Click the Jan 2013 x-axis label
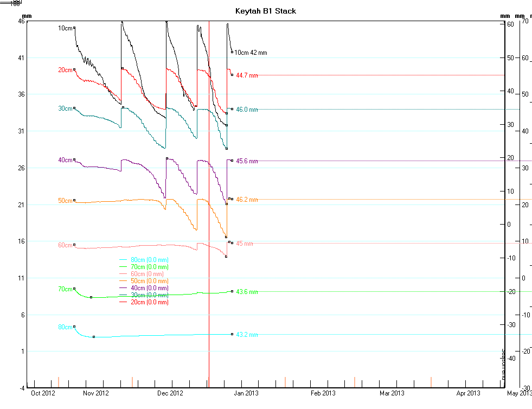This screenshot has height=409, width=532. [x=246, y=393]
